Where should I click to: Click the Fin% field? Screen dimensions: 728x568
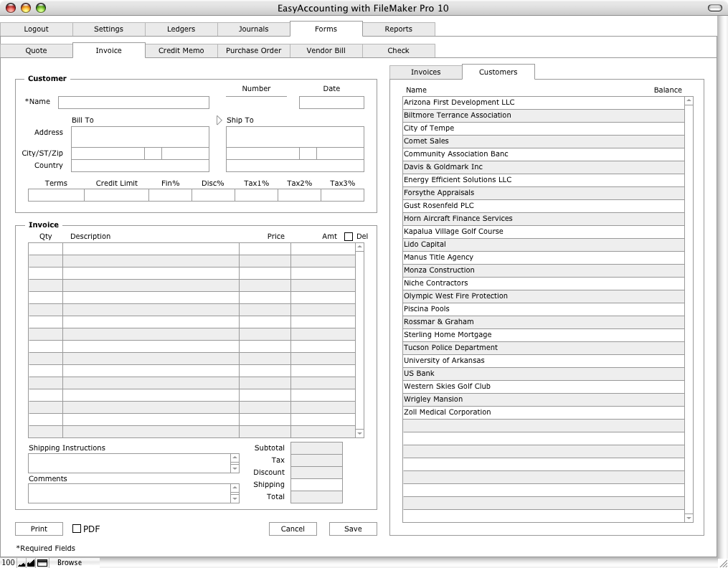point(171,195)
